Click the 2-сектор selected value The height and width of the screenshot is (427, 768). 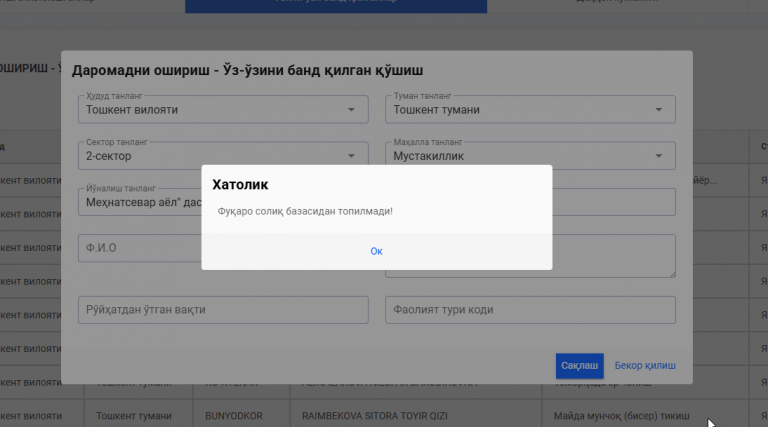[109, 156]
